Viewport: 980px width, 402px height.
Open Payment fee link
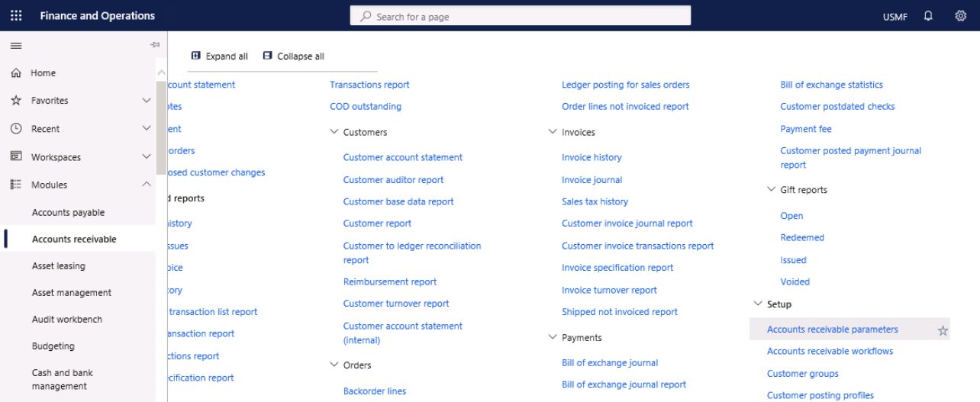806,129
